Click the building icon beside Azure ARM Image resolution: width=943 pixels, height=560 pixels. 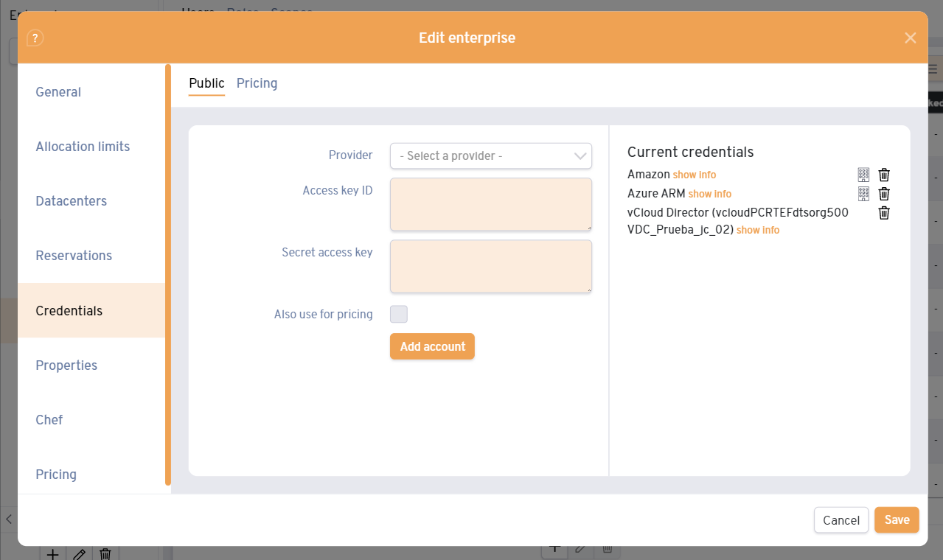[863, 194]
